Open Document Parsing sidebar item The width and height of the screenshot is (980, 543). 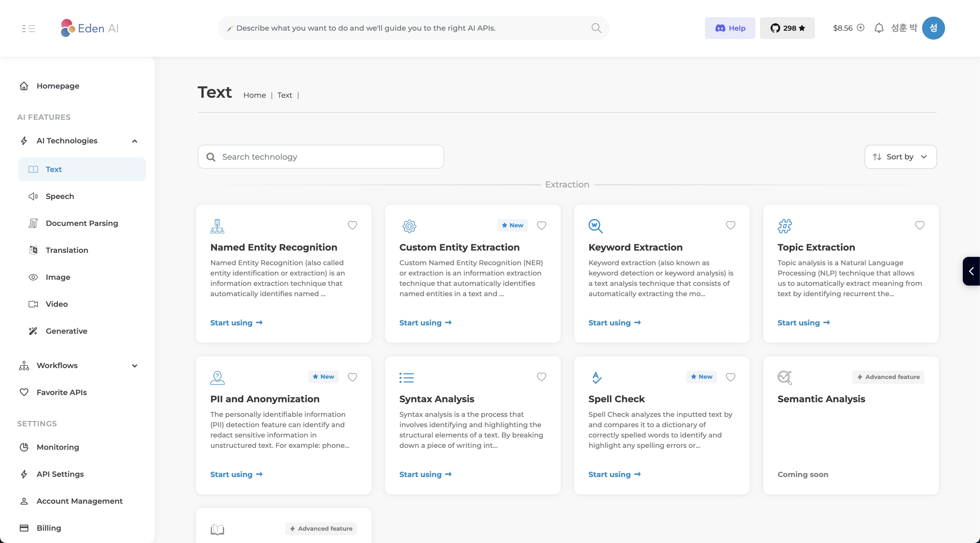[x=82, y=223]
